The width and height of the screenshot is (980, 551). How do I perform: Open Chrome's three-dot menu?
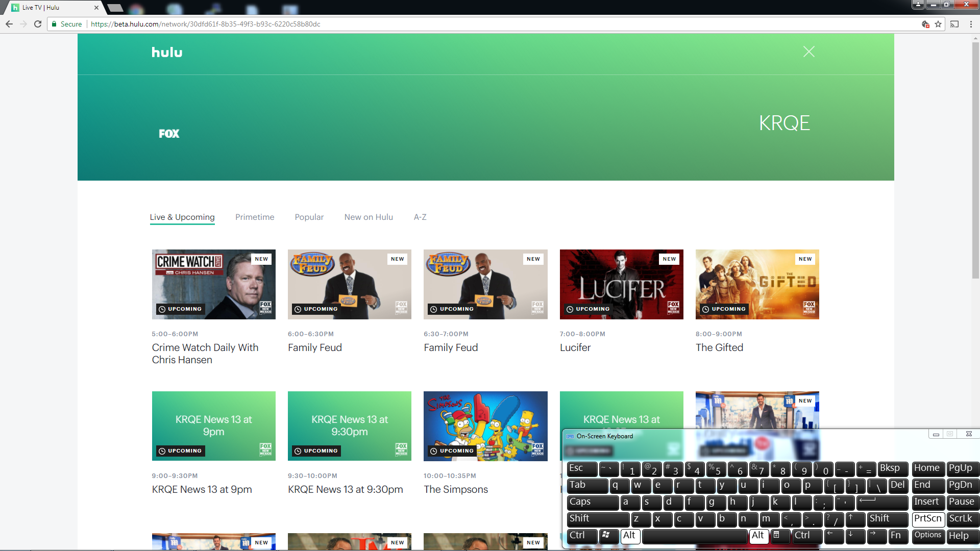(x=971, y=24)
